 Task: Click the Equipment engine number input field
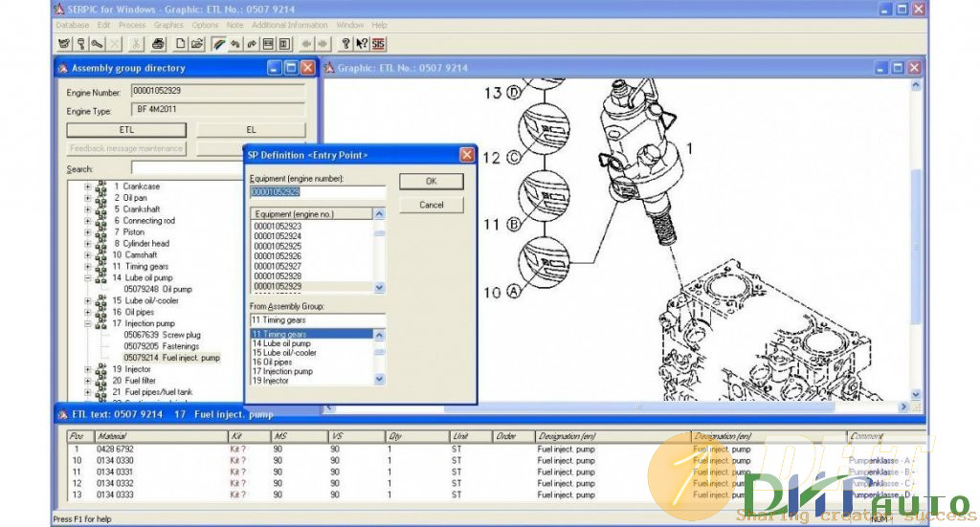(318, 192)
